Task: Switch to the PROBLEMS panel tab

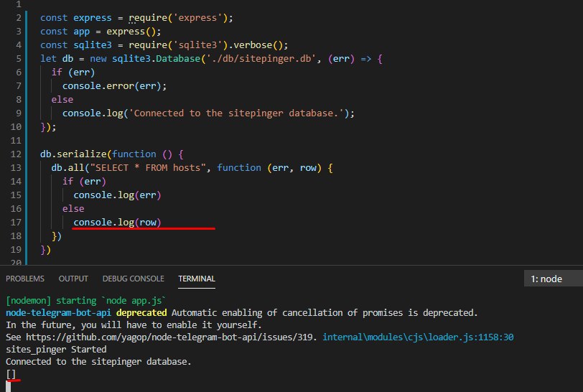Action: (25, 279)
